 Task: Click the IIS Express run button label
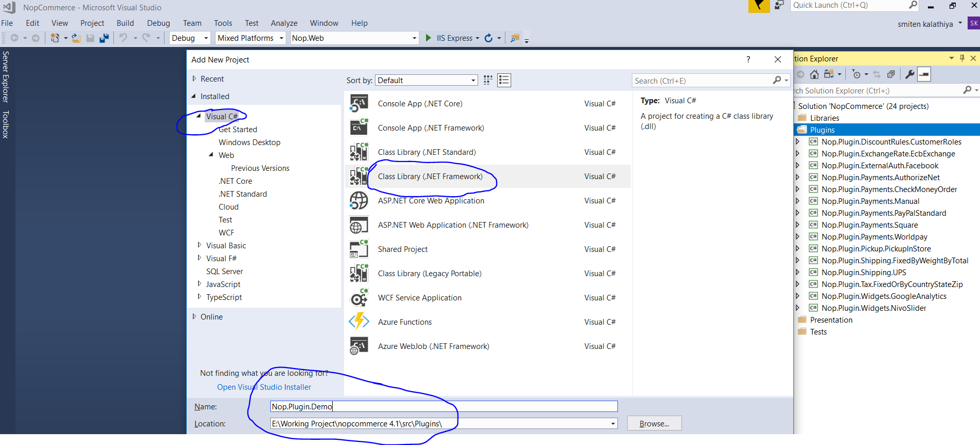click(454, 38)
